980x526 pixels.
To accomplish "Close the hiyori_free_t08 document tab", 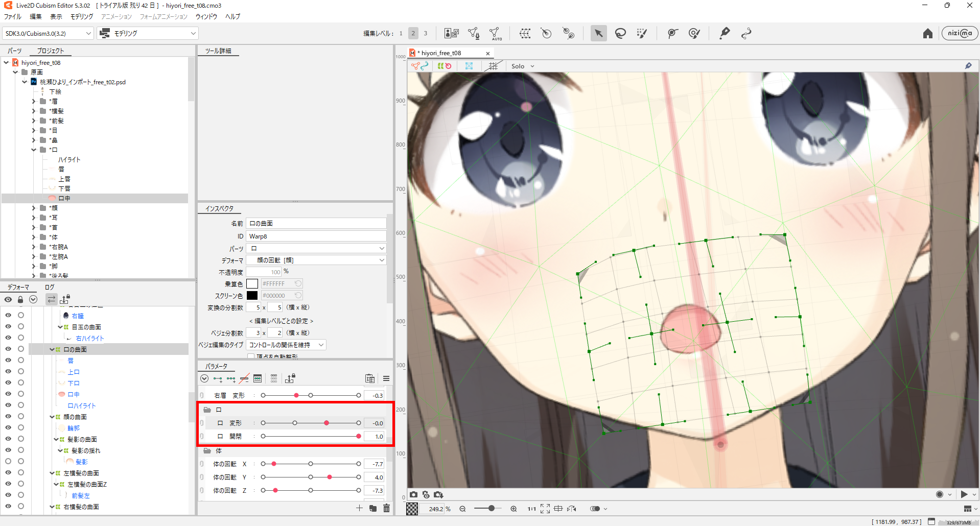I will point(488,53).
